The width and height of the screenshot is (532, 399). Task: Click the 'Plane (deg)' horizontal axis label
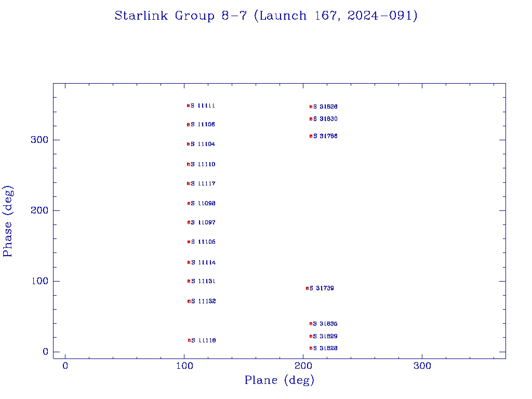coord(279,380)
